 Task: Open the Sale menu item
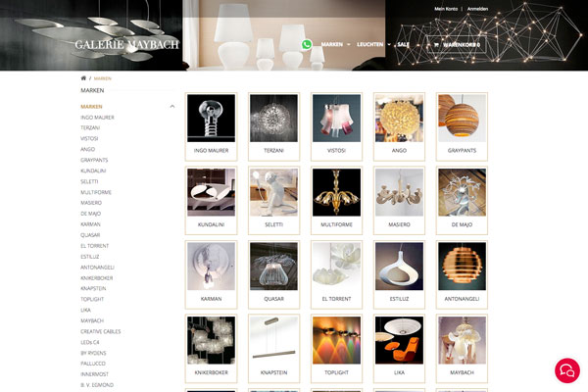(x=403, y=44)
